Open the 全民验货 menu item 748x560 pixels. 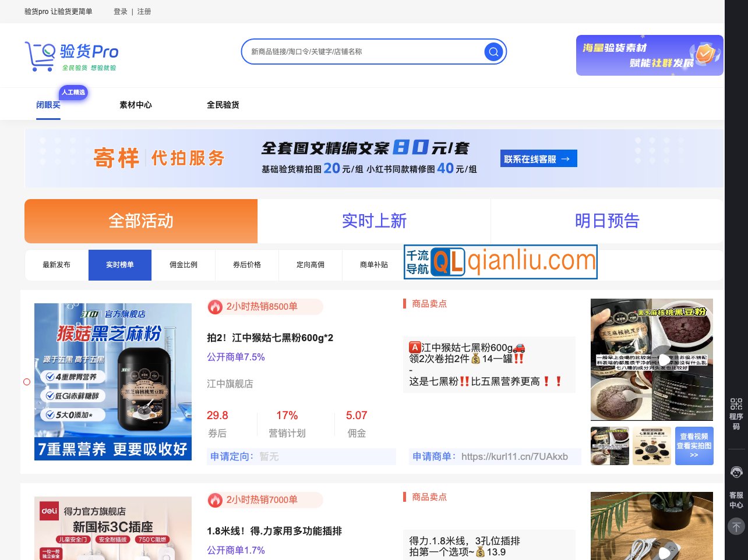pyautogui.click(x=223, y=105)
